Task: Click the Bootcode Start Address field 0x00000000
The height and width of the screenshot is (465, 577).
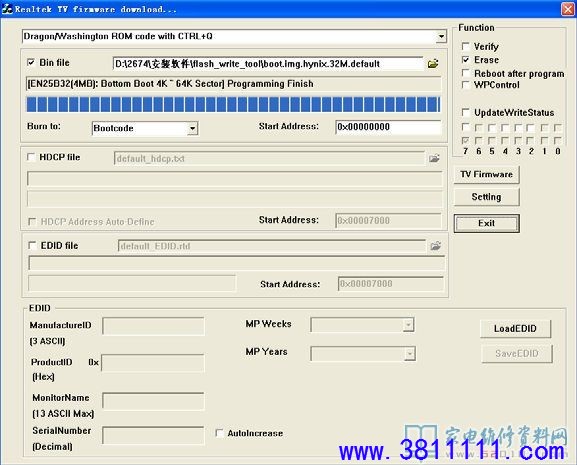Action: tap(388, 127)
